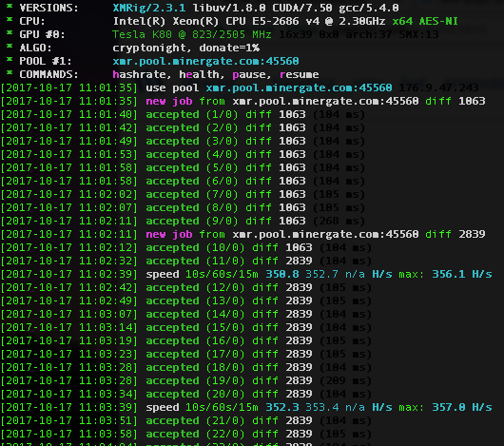Select the 'cryptonight, donate=1%' algo text
This screenshot has width=504, height=446.
tap(186, 48)
